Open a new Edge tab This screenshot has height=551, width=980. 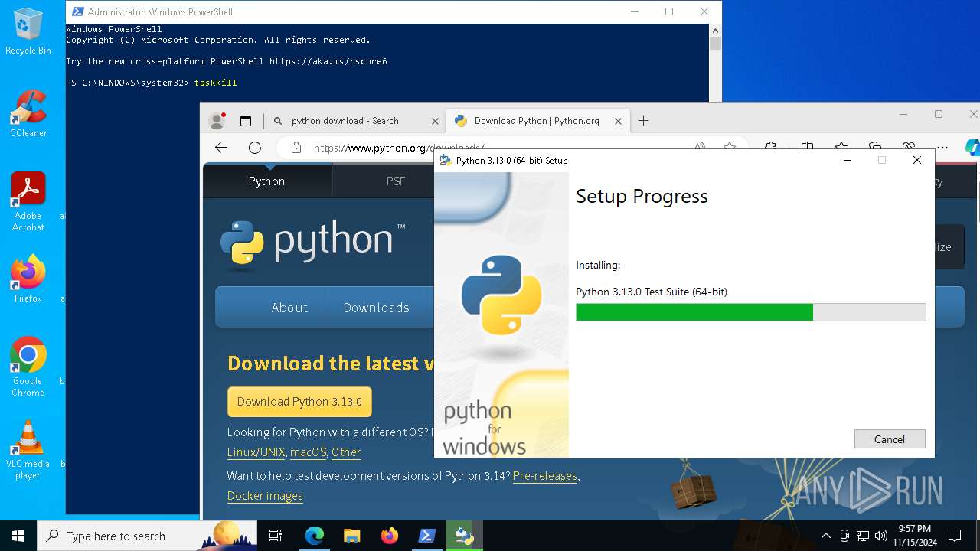tap(644, 121)
